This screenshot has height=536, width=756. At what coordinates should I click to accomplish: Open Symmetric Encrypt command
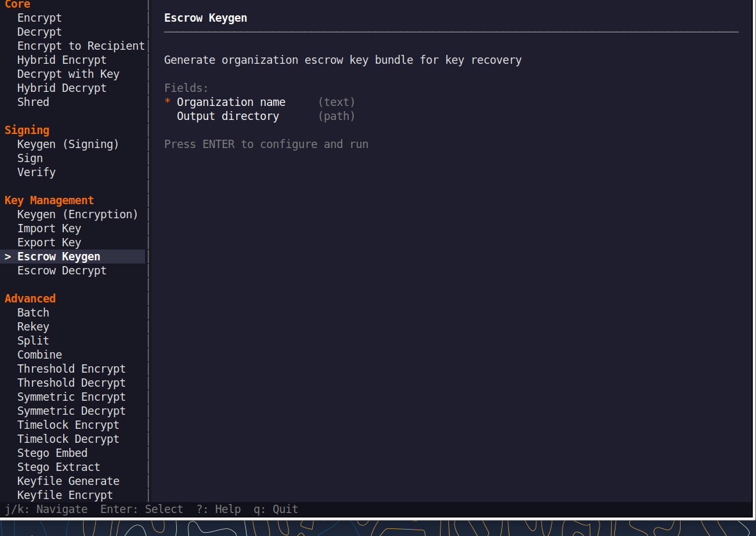point(72,396)
